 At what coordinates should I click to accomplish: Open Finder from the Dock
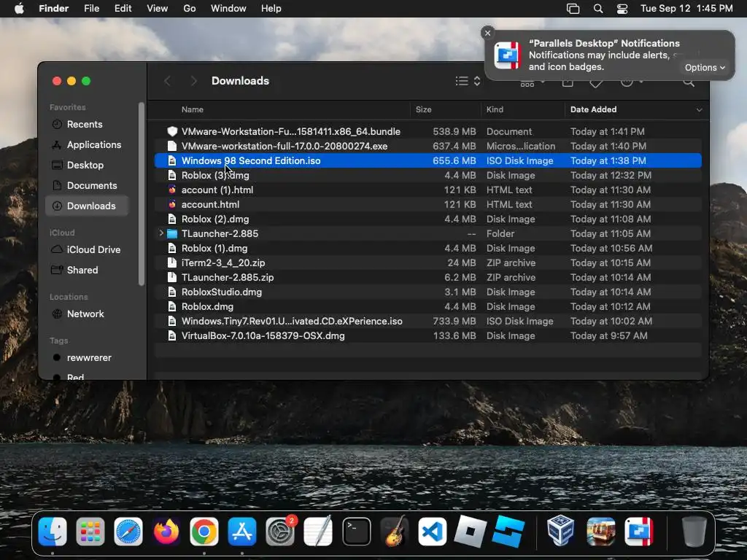click(53, 531)
